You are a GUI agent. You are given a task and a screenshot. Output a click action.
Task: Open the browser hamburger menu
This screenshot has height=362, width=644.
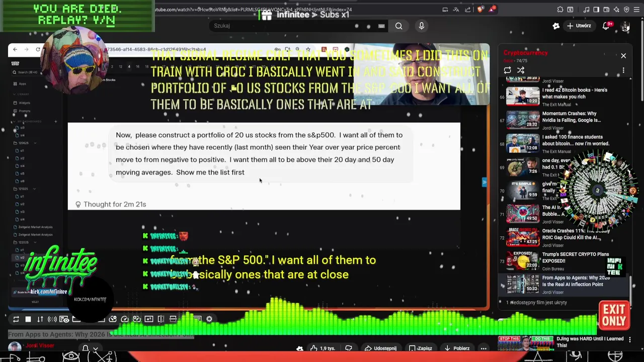pyautogui.click(x=637, y=9)
